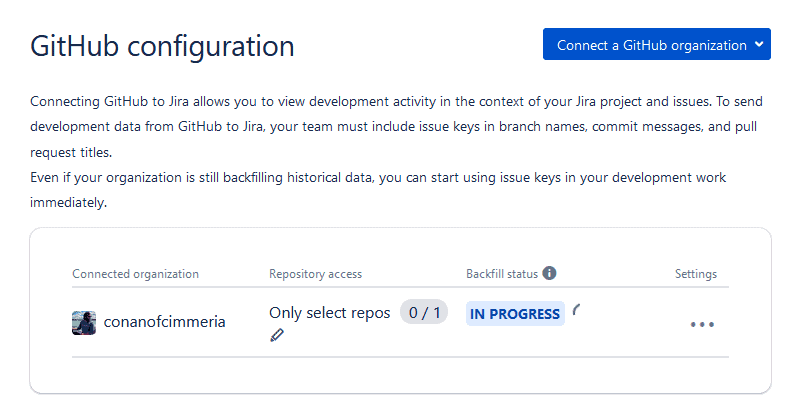Select the conanofcimmeria organization name
Screen dimensions: 789x405
pyautogui.click(x=165, y=322)
